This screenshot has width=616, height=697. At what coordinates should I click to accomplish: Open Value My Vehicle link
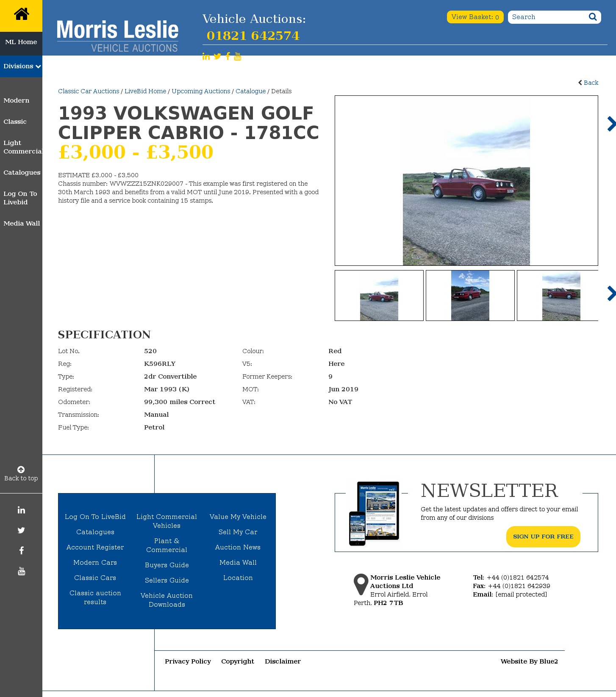tap(238, 517)
